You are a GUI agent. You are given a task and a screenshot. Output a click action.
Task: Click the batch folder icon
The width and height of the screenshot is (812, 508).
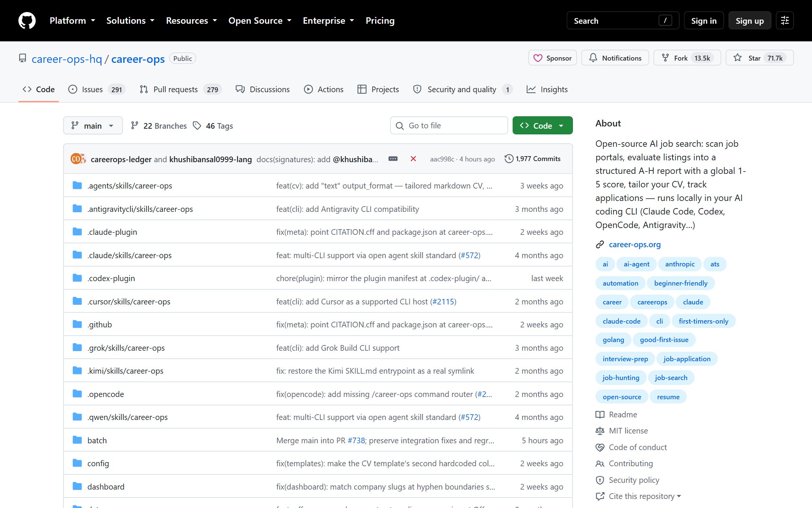click(77, 440)
